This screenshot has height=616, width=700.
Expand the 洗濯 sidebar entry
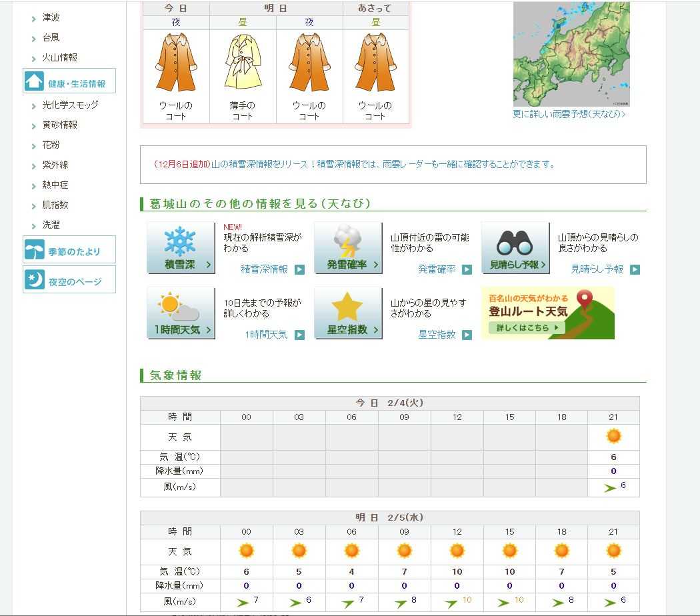(51, 225)
